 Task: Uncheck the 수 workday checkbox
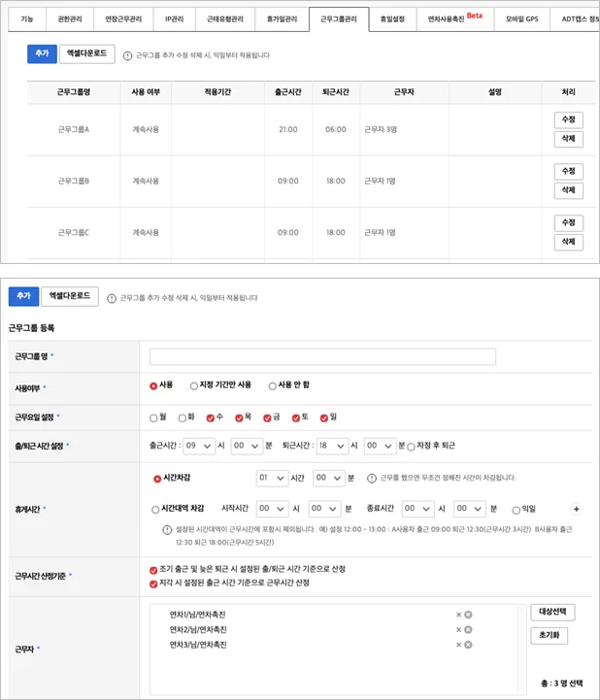click(x=210, y=417)
